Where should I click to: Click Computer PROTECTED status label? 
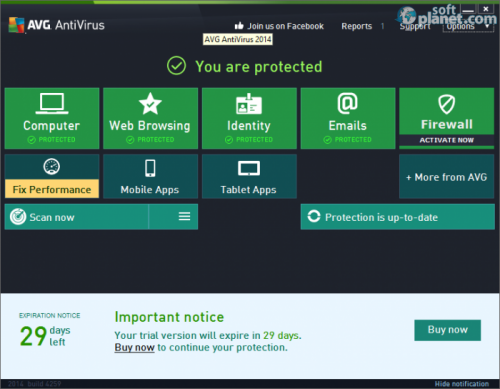(51, 140)
